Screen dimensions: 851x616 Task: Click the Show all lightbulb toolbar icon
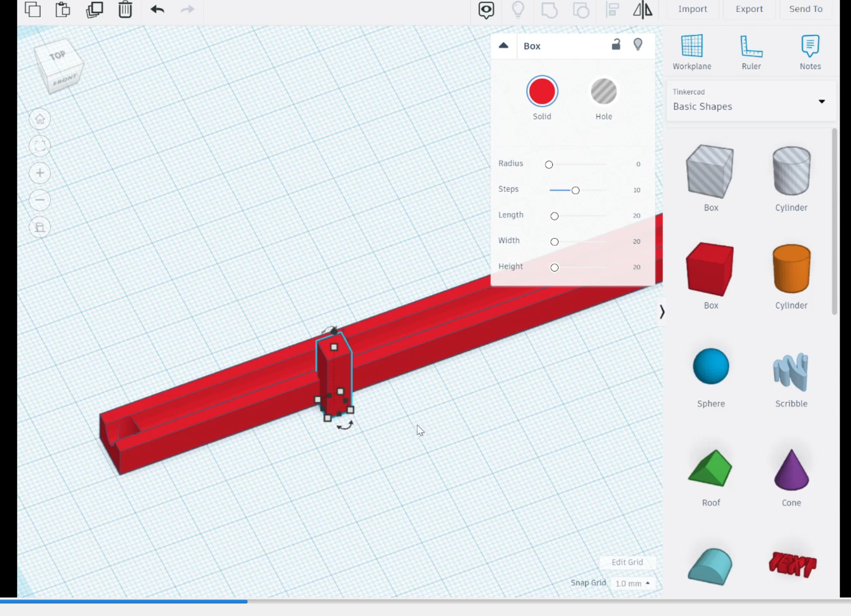click(x=518, y=10)
